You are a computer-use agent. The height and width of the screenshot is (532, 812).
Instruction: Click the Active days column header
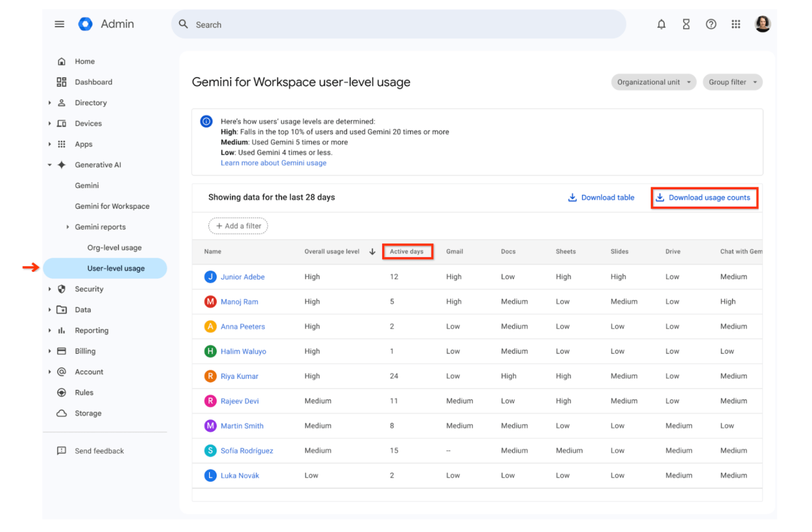point(406,251)
